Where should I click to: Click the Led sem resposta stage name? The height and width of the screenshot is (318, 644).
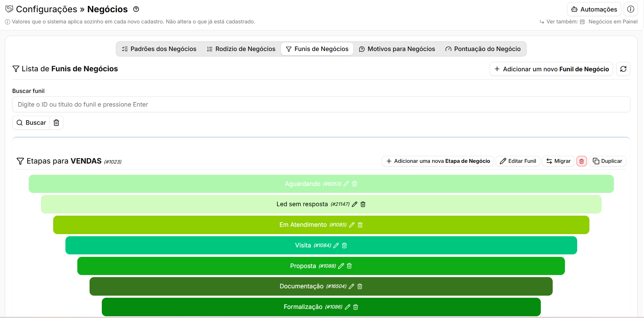[x=302, y=204]
